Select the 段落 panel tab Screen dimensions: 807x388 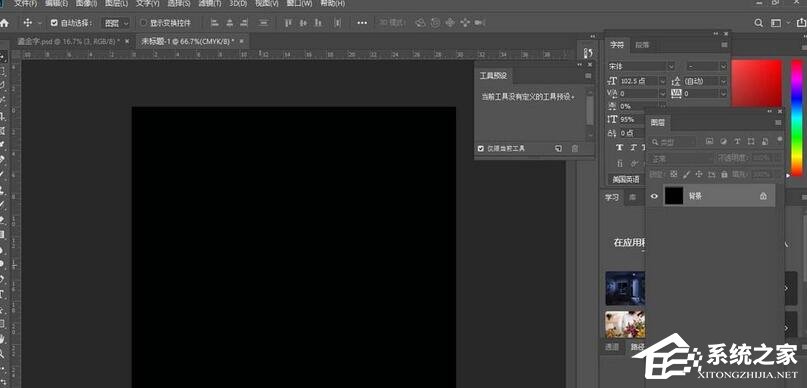click(642, 45)
